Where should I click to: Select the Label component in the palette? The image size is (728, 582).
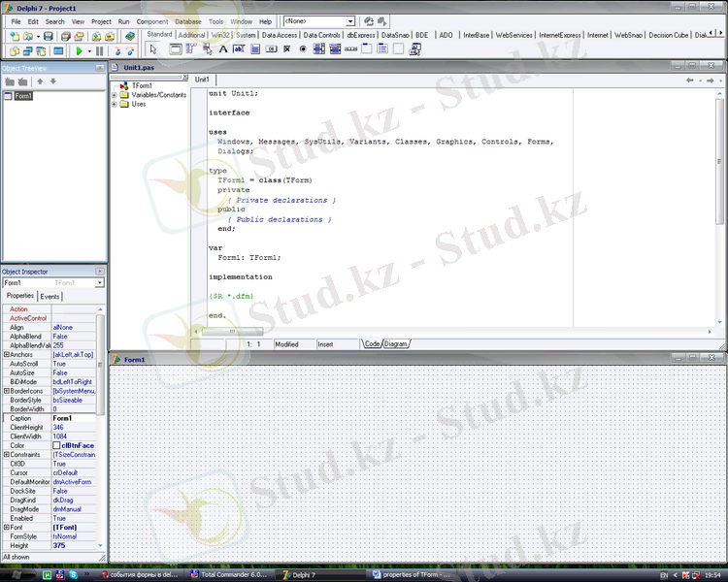point(223,48)
